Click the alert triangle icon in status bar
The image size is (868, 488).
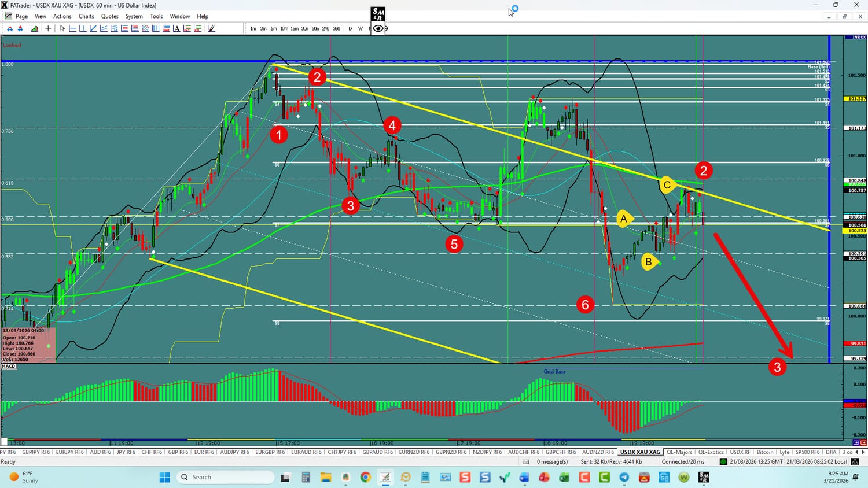(x=855, y=462)
